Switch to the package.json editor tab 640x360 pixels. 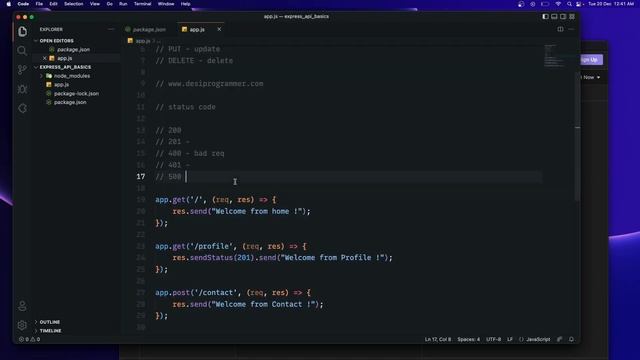[x=149, y=29]
